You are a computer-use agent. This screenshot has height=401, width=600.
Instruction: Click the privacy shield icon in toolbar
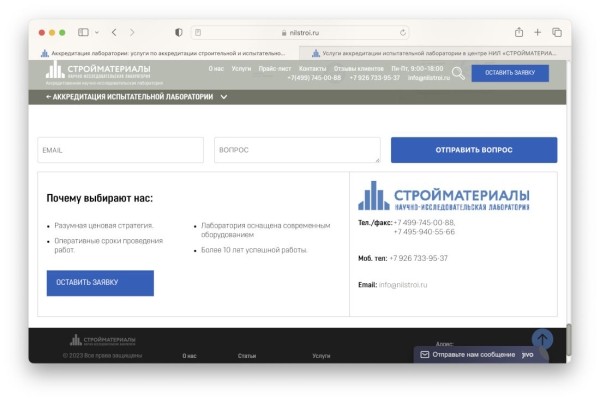point(178,32)
